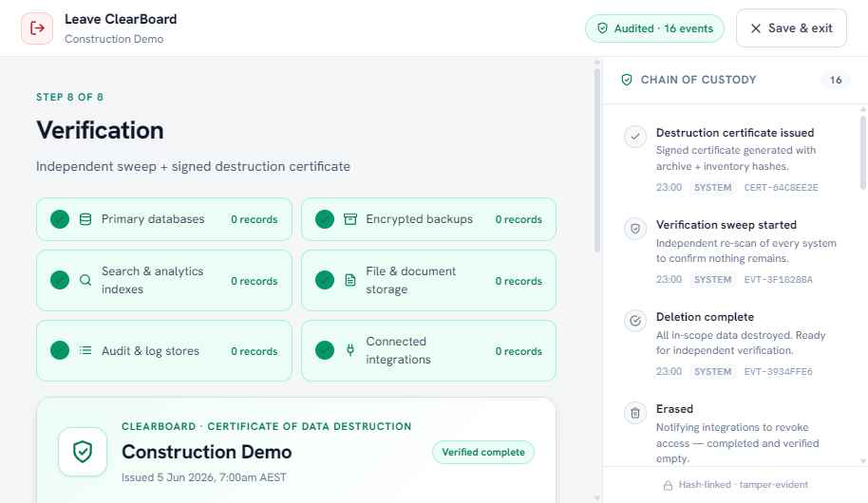Click green check circle for Audit & log stores
Viewport: 868px width, 503px height.
[x=60, y=350]
